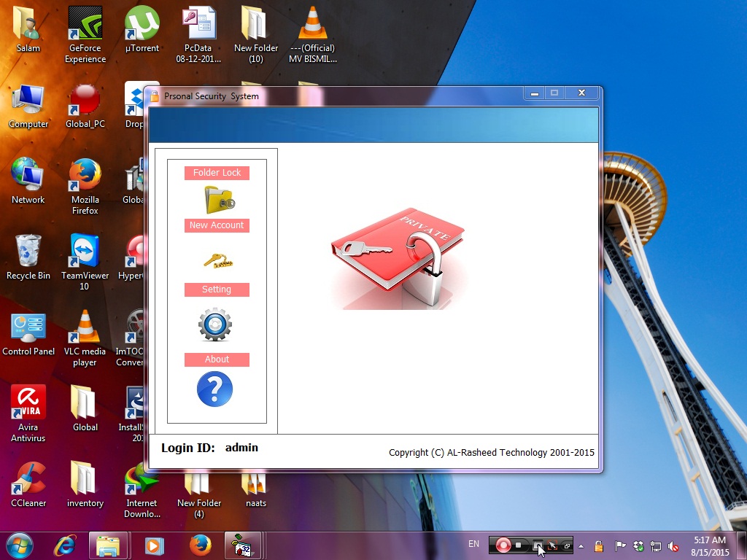Select the Network desktop icon
The image size is (747, 560).
pos(28,182)
